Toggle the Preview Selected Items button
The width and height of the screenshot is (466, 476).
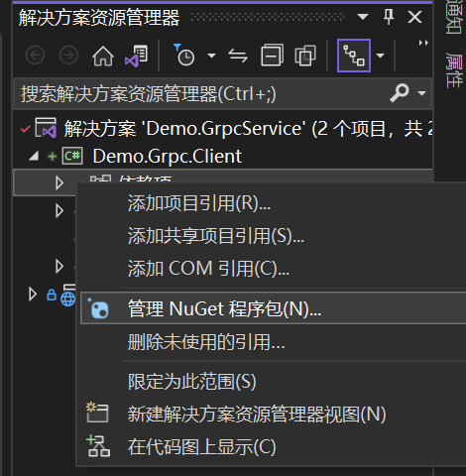click(x=354, y=56)
